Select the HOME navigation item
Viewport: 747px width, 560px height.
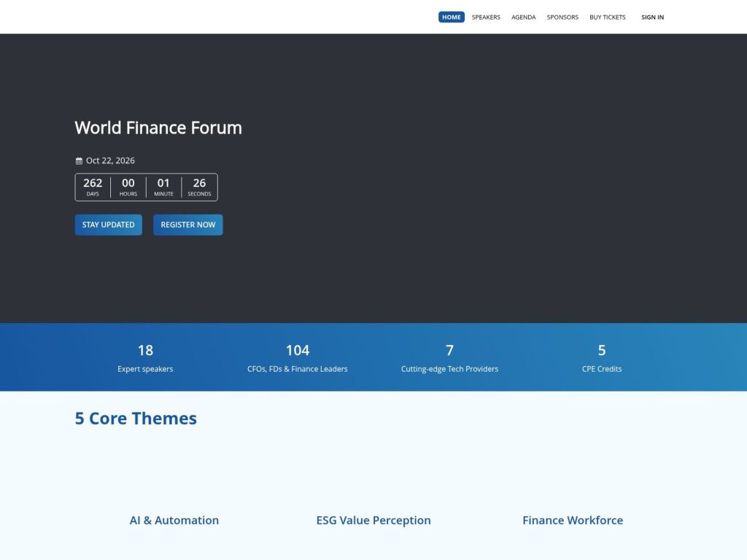(451, 16)
